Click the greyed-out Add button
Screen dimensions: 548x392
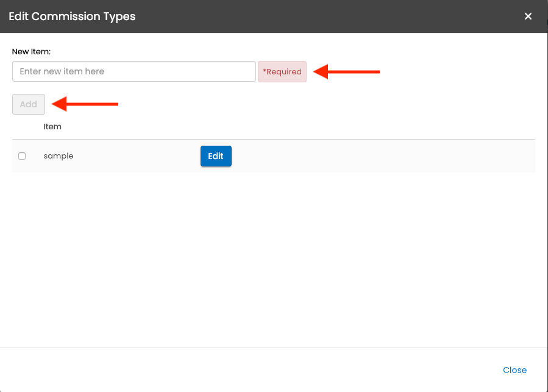click(29, 104)
